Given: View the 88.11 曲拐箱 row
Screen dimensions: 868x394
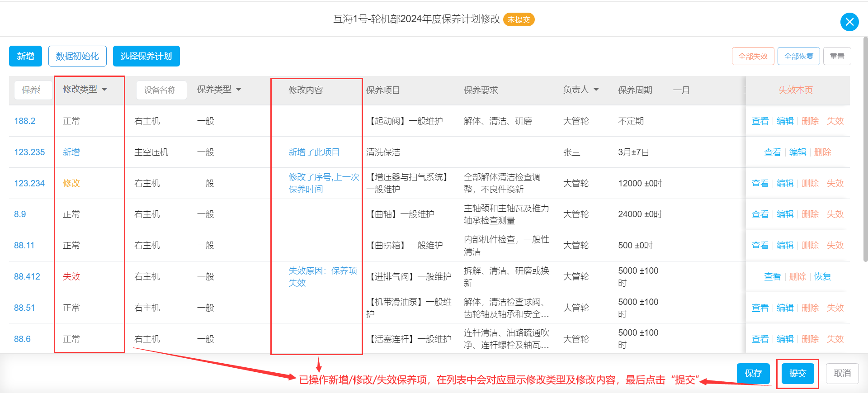Looking at the screenshot, I should point(760,245).
